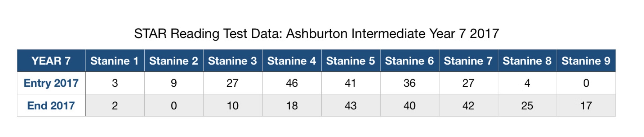644x137 pixels.
Task: Select the Stanine 2 column header
Action: [174, 61]
